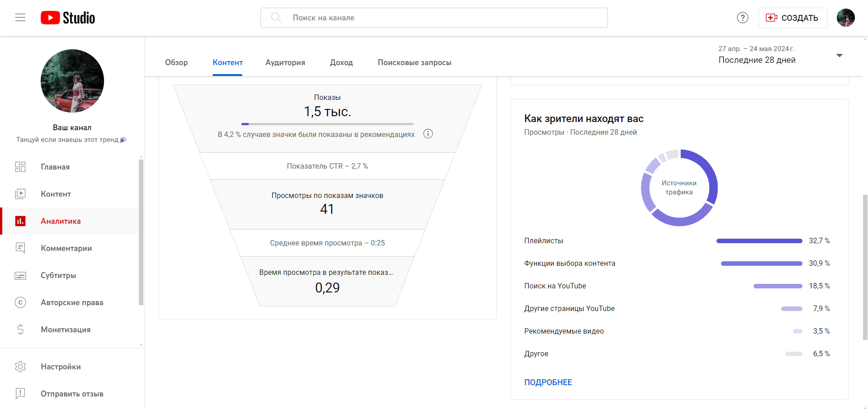
Task: Click the YouTube Studio logo
Action: pos(68,18)
